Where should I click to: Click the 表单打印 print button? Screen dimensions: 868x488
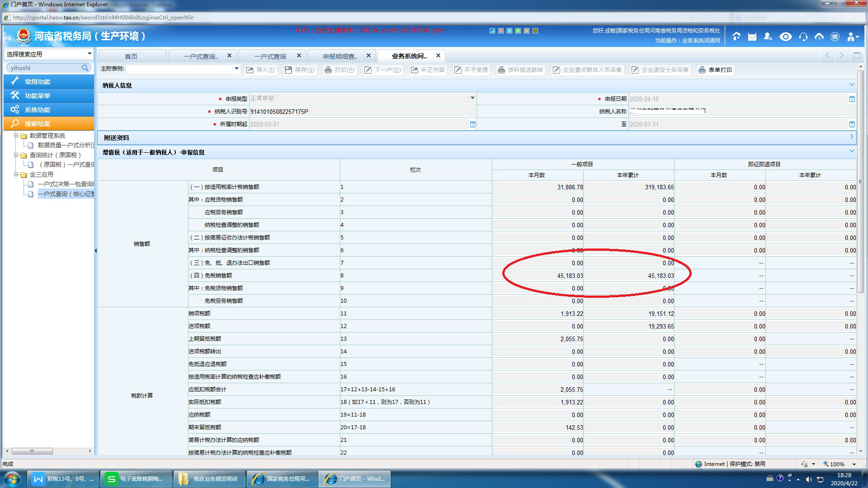[715, 70]
